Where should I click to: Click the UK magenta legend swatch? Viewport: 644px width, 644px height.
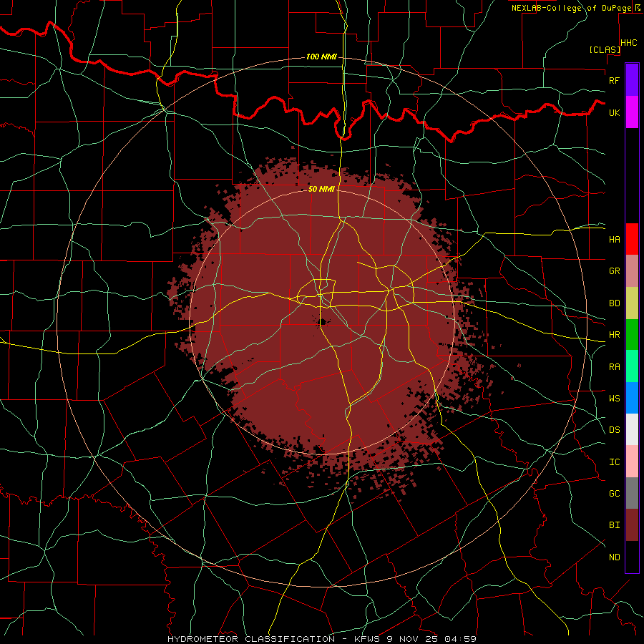click(632, 112)
